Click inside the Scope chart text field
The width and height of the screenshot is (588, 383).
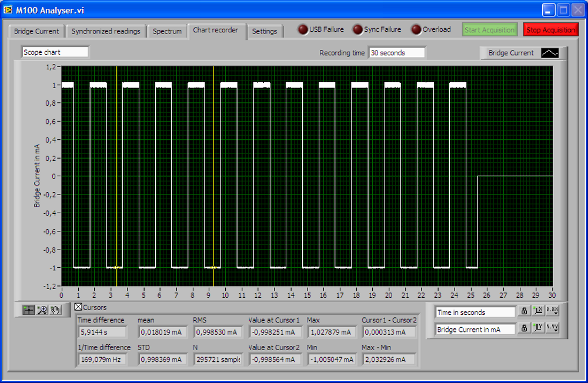tap(55, 52)
